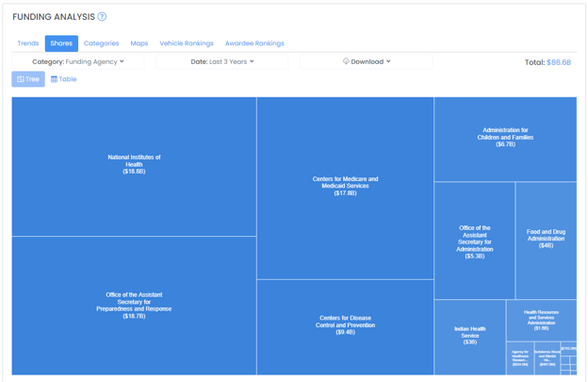Open the Date: Last 3 Years dropdown
This screenshot has height=382, width=588.
pyautogui.click(x=222, y=62)
